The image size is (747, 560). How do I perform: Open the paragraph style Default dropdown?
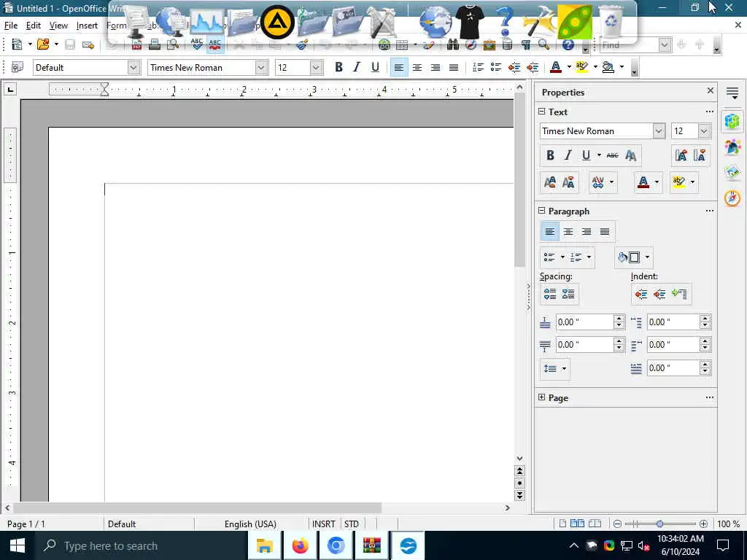point(134,68)
